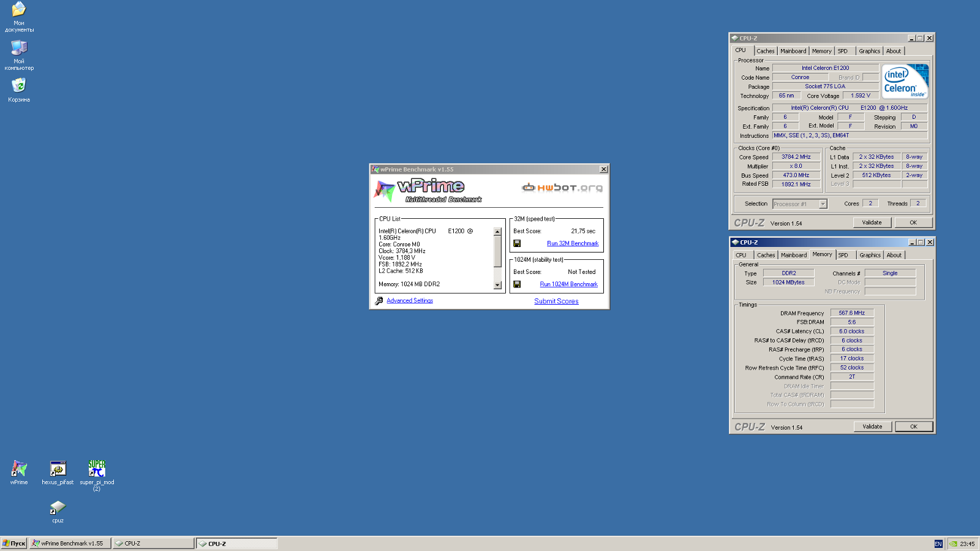Run the 1024M Benchmark link
This screenshot has height=551, width=980.
click(568, 284)
